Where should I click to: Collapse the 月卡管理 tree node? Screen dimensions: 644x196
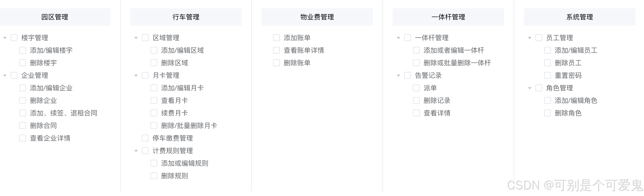click(136, 75)
